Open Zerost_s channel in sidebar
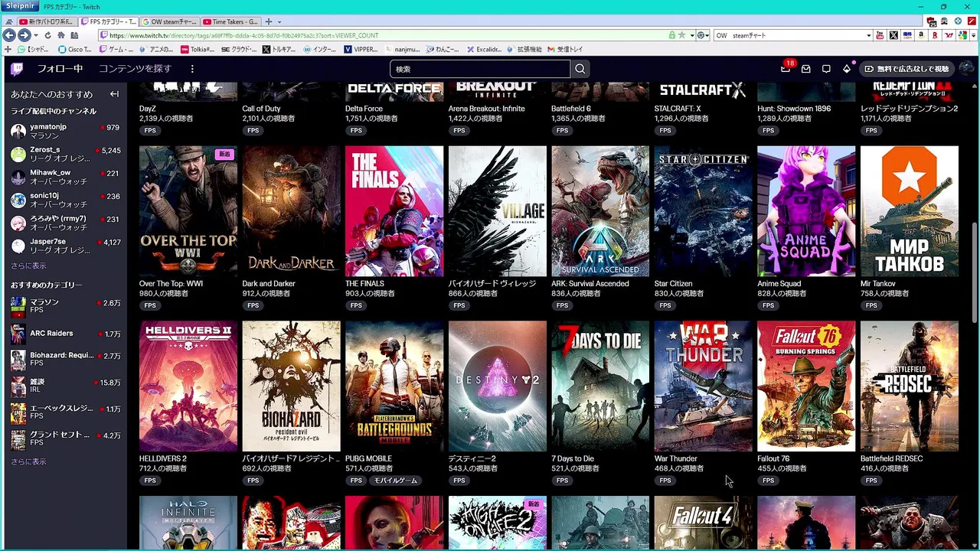 (65, 154)
